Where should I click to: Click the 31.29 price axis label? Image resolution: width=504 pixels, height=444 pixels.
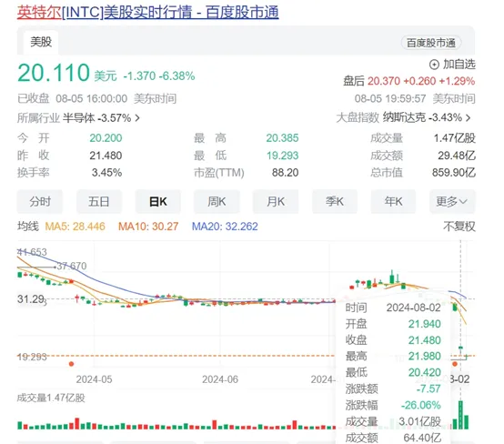pyautogui.click(x=31, y=299)
